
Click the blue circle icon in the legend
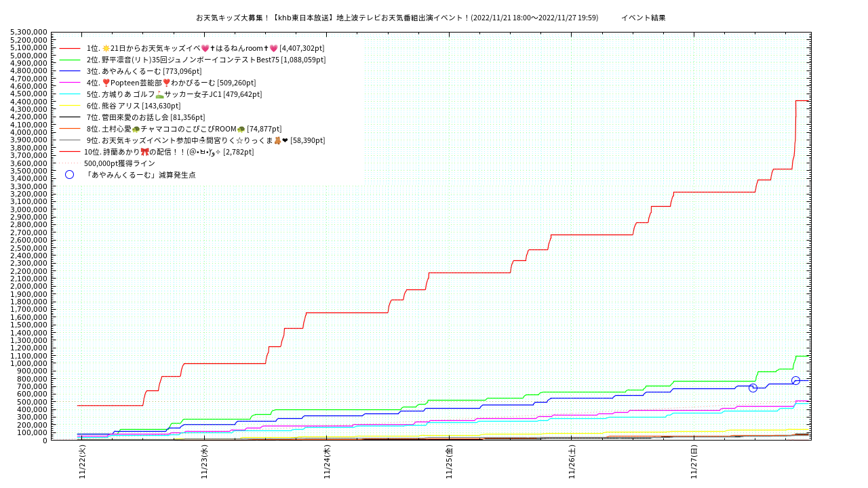(69, 175)
